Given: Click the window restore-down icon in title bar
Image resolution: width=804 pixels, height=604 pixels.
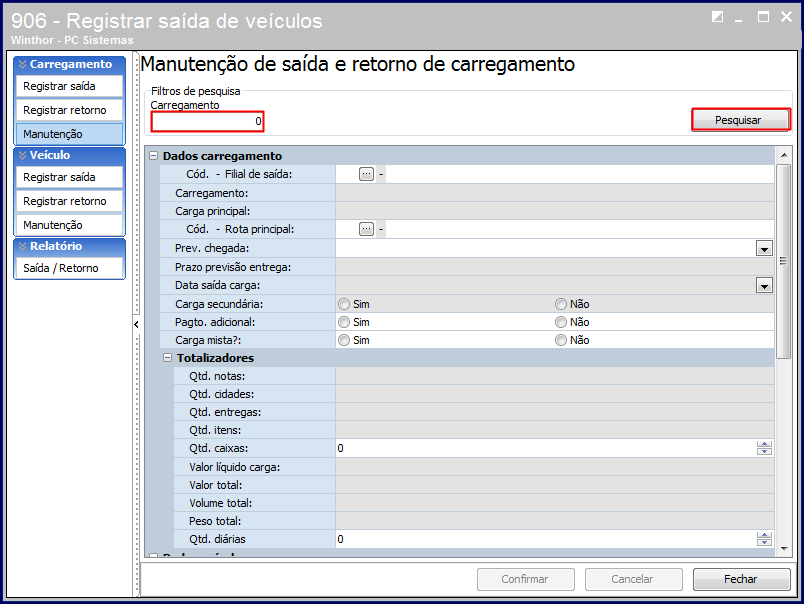Looking at the screenshot, I should tap(717, 17).
